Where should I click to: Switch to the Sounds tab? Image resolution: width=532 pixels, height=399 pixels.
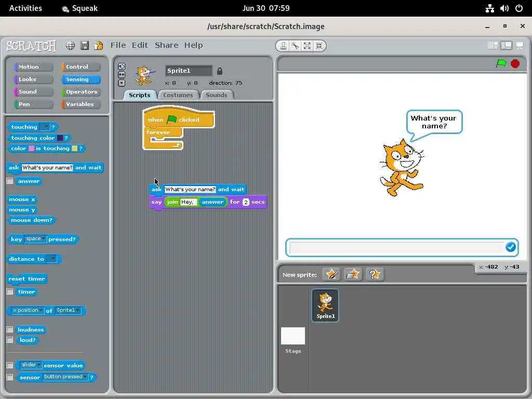[217, 95]
